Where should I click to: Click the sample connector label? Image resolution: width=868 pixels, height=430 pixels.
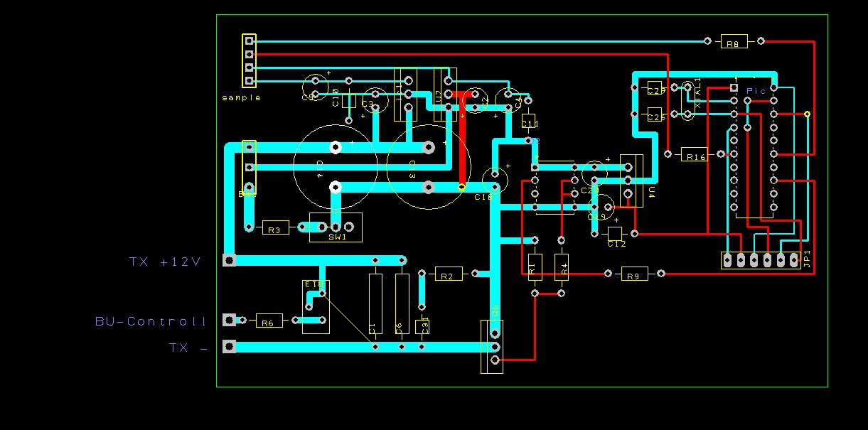coord(241,97)
